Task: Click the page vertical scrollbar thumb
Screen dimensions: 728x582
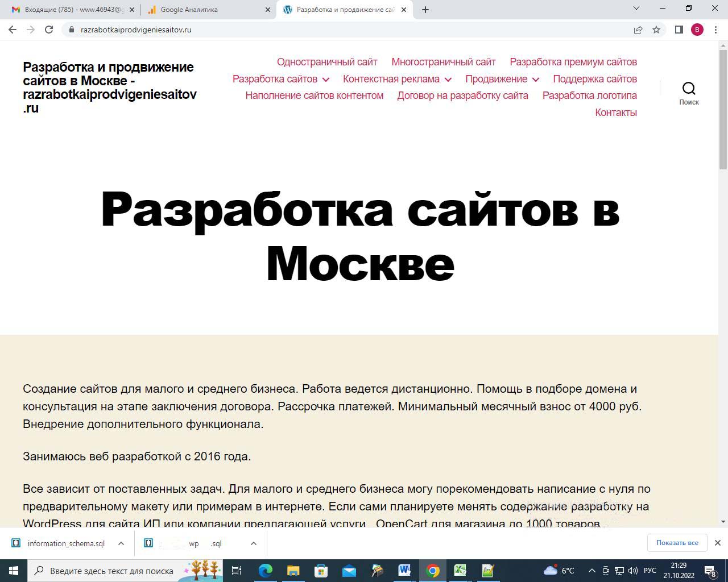Action: [x=723, y=109]
